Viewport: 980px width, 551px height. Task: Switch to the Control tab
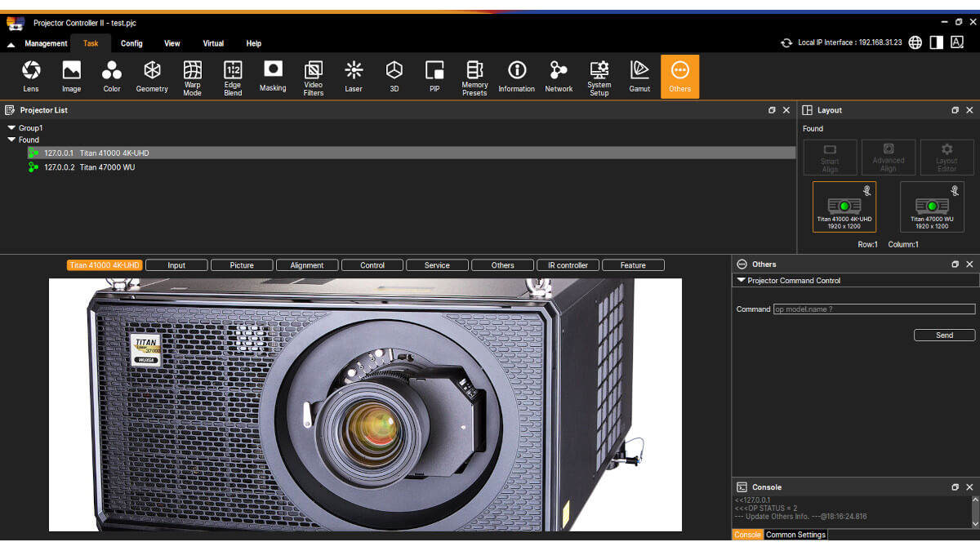pos(372,265)
